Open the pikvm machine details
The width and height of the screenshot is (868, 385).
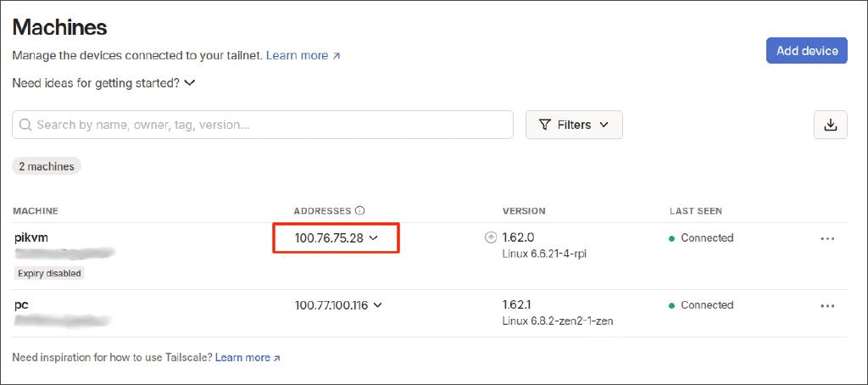[31, 237]
